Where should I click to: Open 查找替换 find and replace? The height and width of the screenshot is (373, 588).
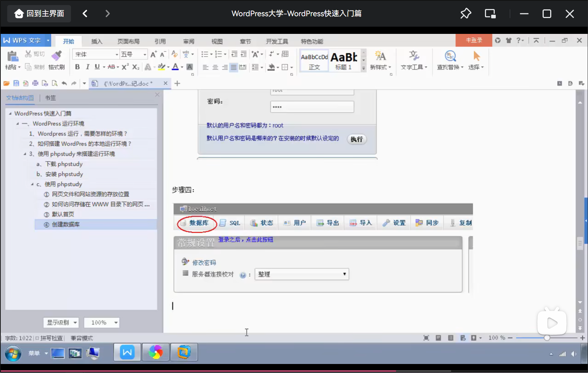[450, 61]
